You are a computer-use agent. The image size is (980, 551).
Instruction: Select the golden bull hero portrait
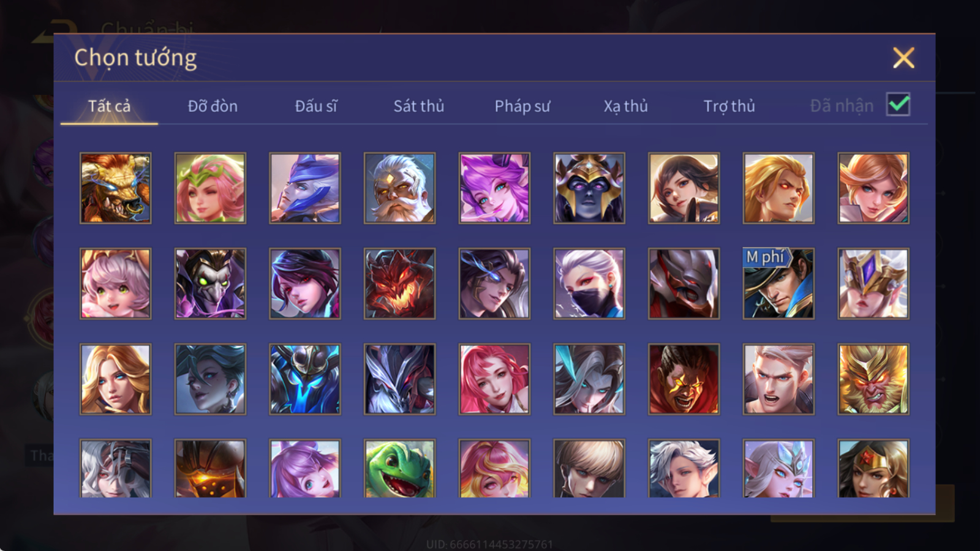tap(115, 188)
